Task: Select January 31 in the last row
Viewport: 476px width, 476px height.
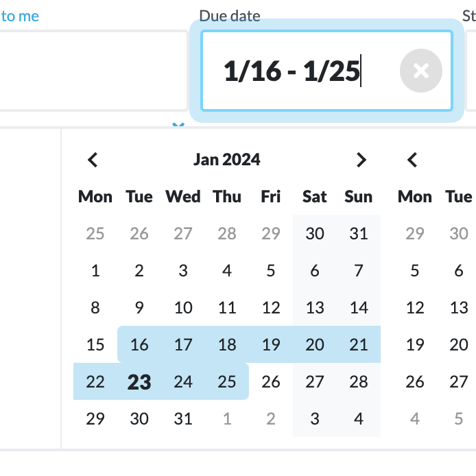Action: pos(183,418)
